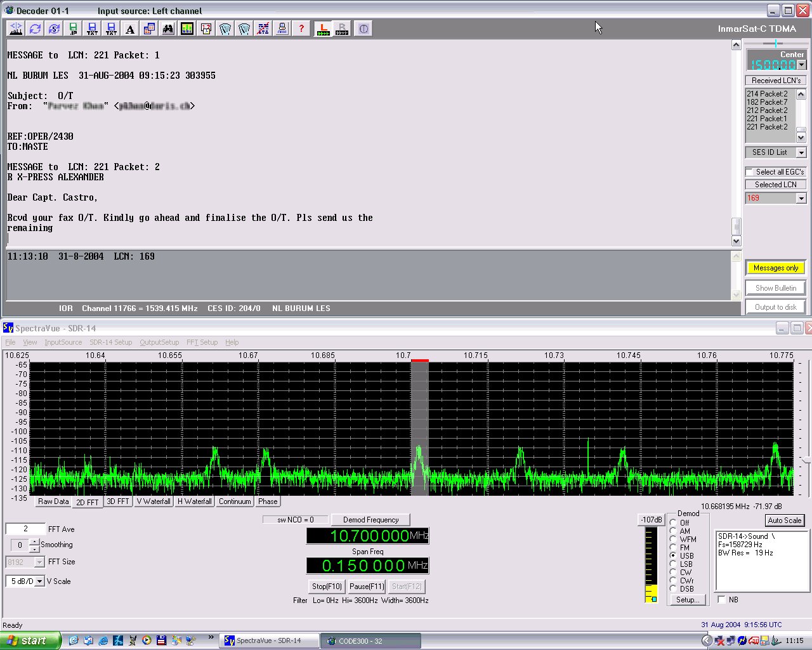Click the blue refresh arrows icon
This screenshot has height=650, width=812.
pyautogui.click(x=35, y=29)
